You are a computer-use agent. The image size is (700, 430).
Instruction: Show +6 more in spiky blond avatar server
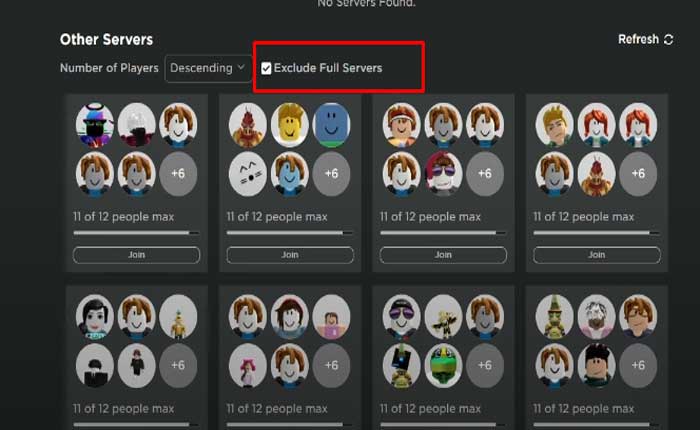pos(638,174)
